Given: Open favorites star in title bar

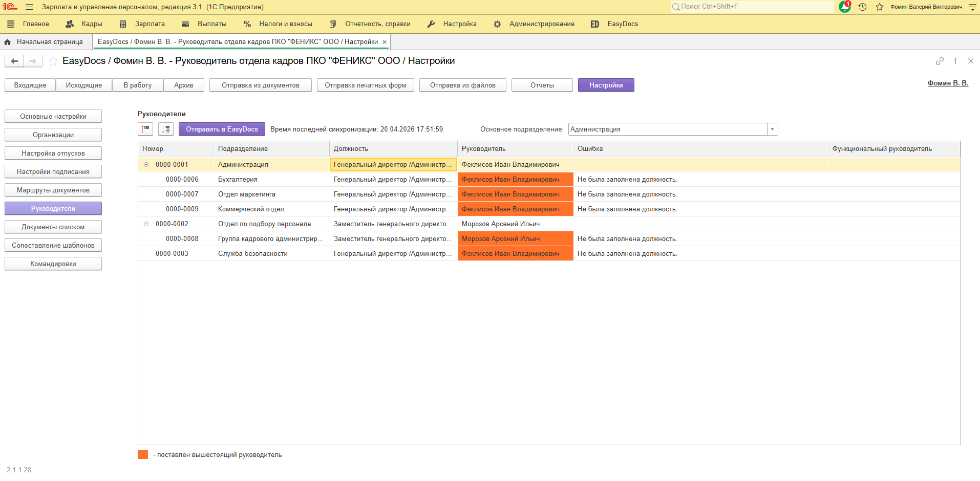Looking at the screenshot, I should (x=880, y=7).
